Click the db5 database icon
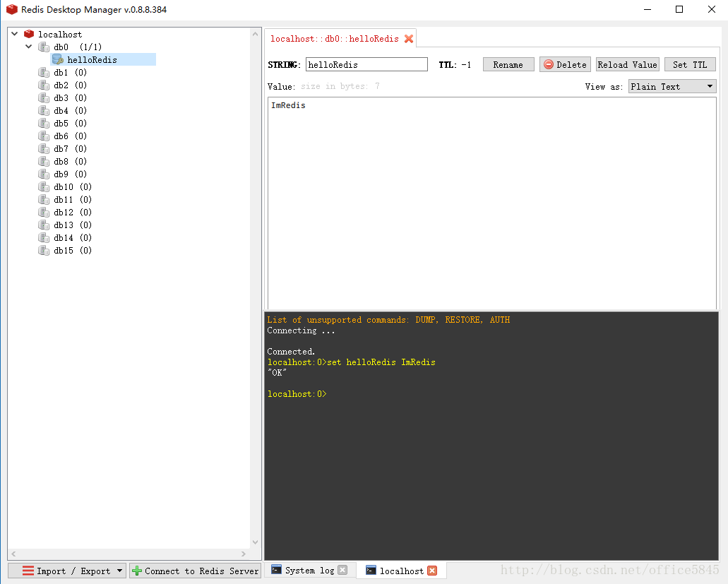Screen dimensions: 728x584 coord(44,123)
